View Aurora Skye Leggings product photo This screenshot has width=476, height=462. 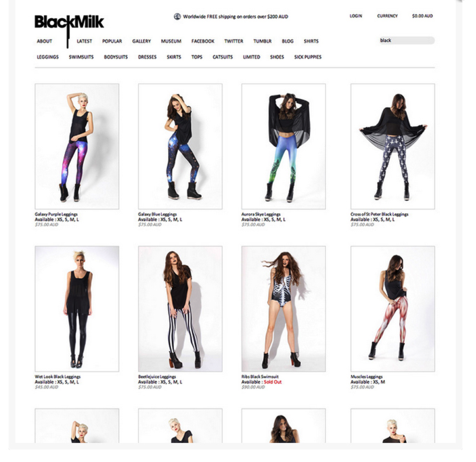(x=283, y=146)
